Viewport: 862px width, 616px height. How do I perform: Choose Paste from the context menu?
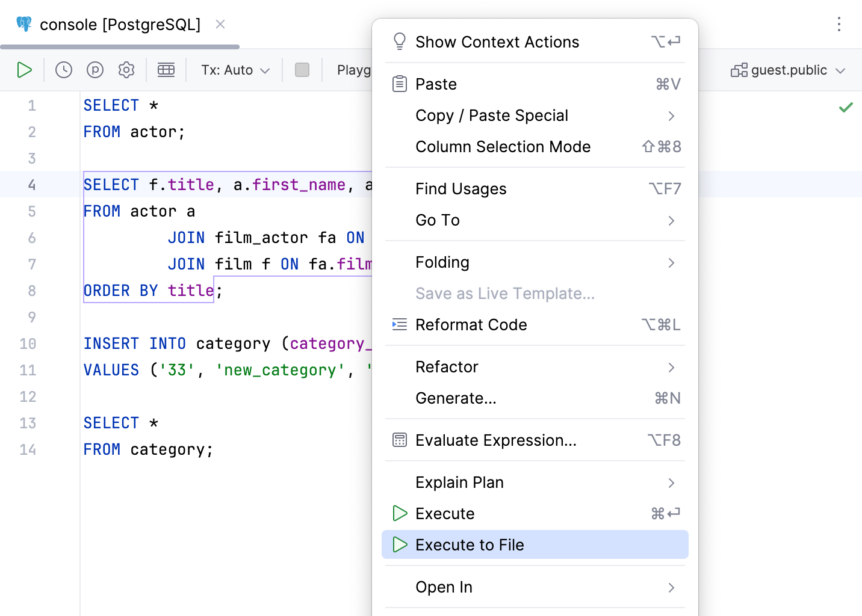pos(436,84)
